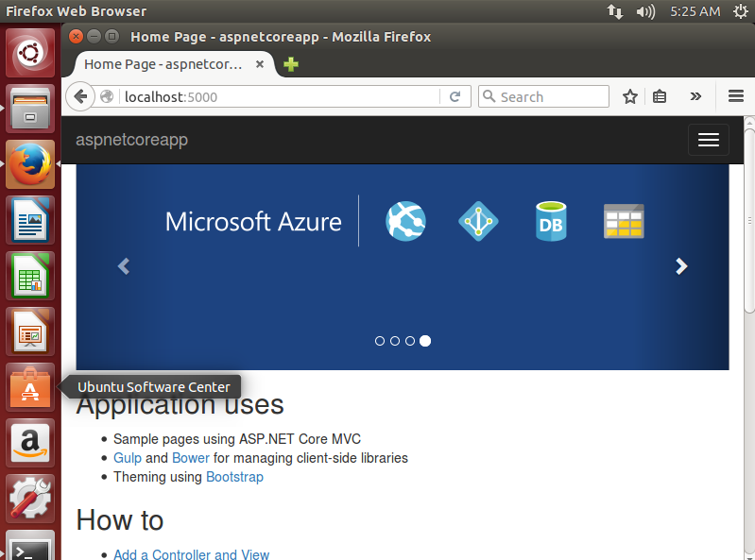The height and width of the screenshot is (560, 755).
Task: Go to previous carousel slide
Action: click(124, 266)
